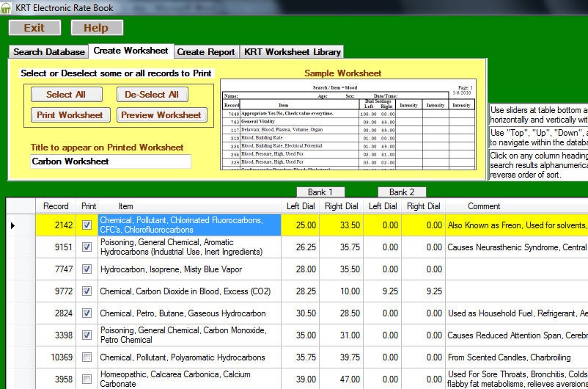Click Right Dial value 33.50
Viewport: 588px width, 389px height.
341,225
